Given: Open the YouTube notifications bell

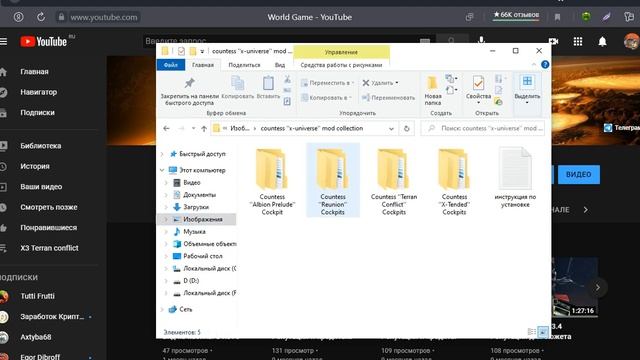Looking at the screenshot, I should (x=602, y=42).
